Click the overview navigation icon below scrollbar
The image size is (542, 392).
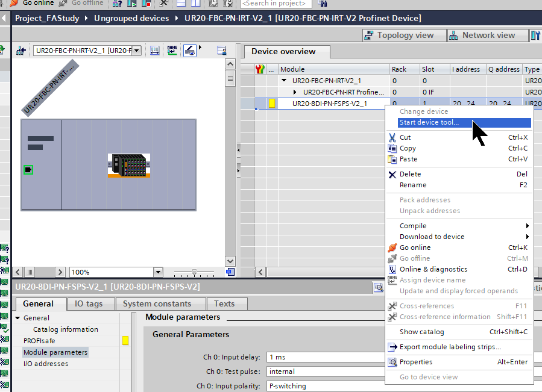230,272
